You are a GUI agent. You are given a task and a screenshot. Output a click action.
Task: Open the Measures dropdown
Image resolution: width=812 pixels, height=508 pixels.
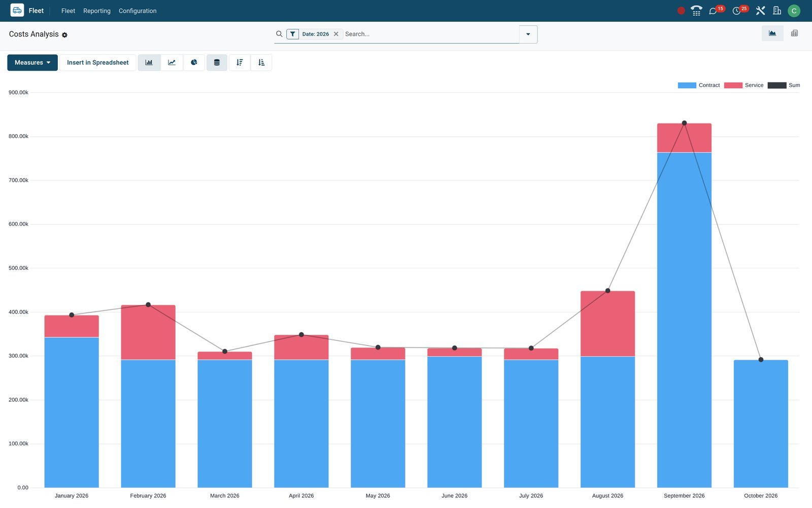[x=32, y=62]
